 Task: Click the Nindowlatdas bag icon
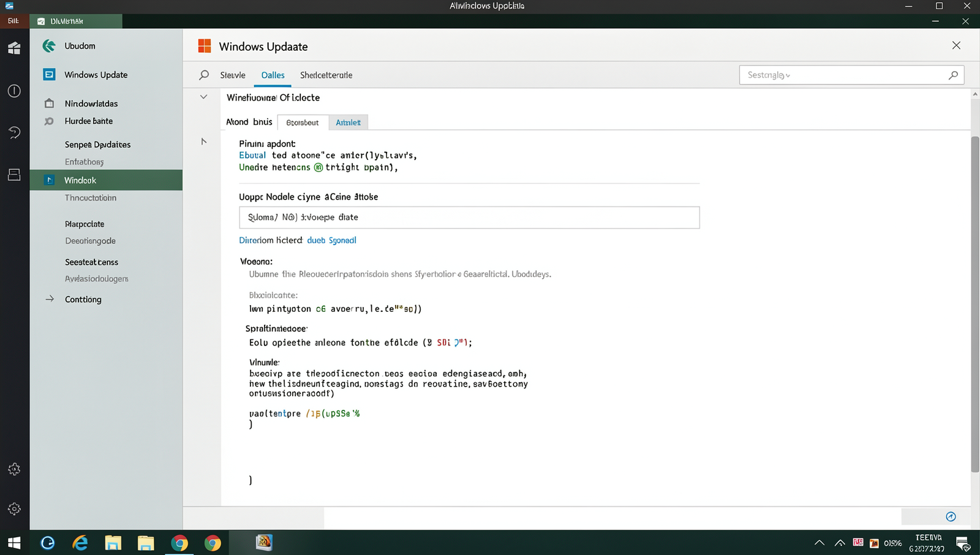click(49, 104)
